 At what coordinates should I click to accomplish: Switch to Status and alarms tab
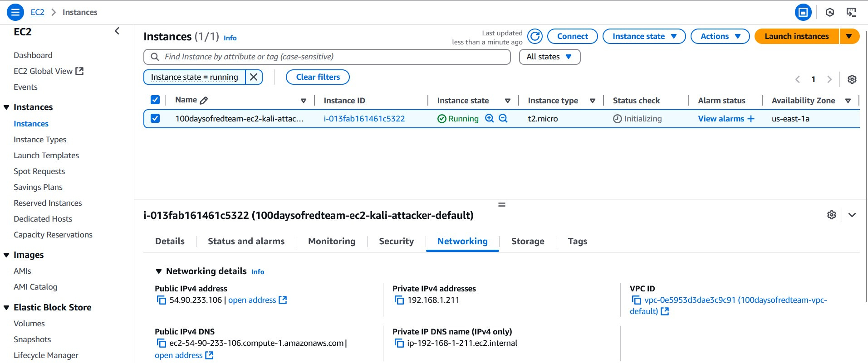point(246,241)
